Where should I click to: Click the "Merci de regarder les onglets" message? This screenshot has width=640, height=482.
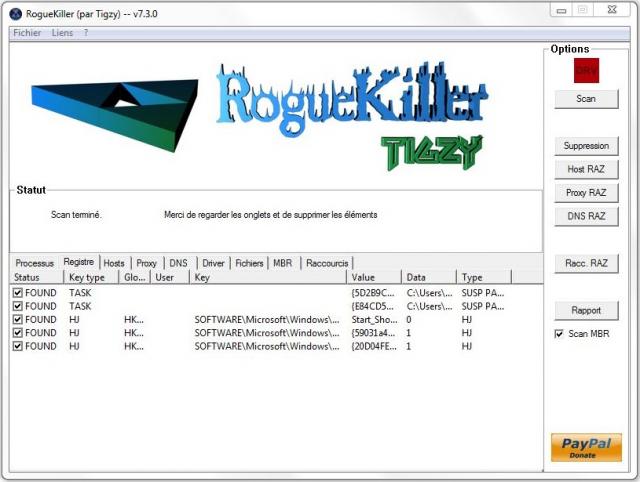pyautogui.click(x=271, y=215)
